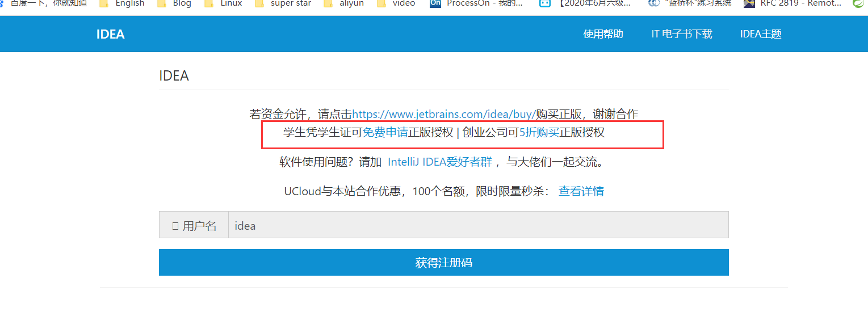Open the RFC 2819 bookmark
868x329 pixels.
[x=792, y=3]
